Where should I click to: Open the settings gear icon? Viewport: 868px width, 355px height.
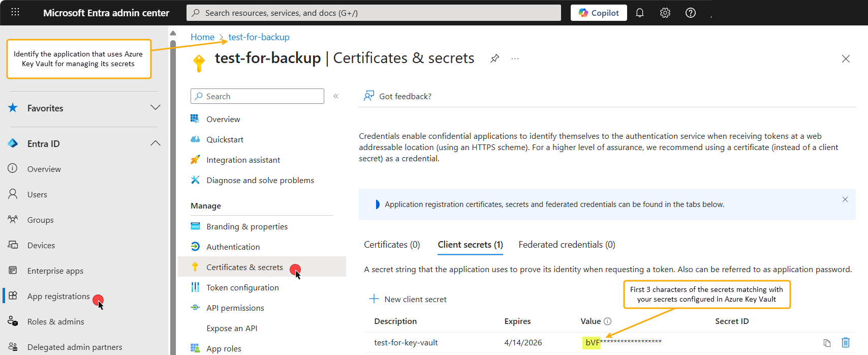[665, 13]
